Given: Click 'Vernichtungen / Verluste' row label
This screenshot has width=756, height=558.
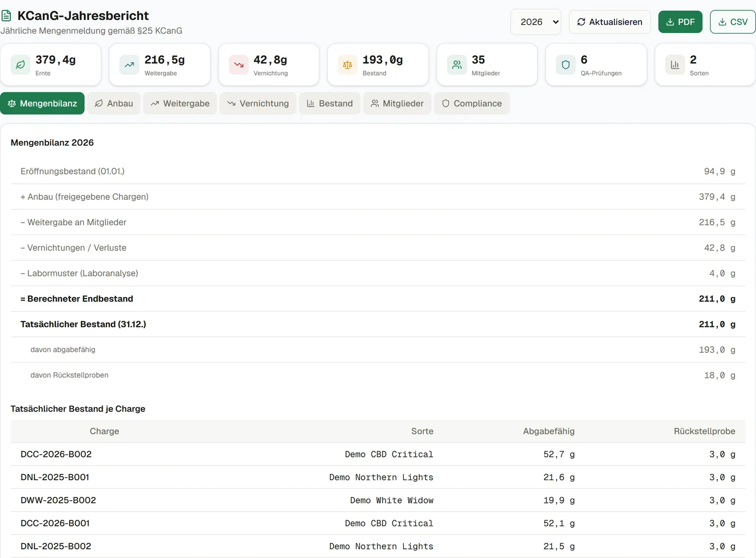Looking at the screenshot, I should [x=73, y=247].
